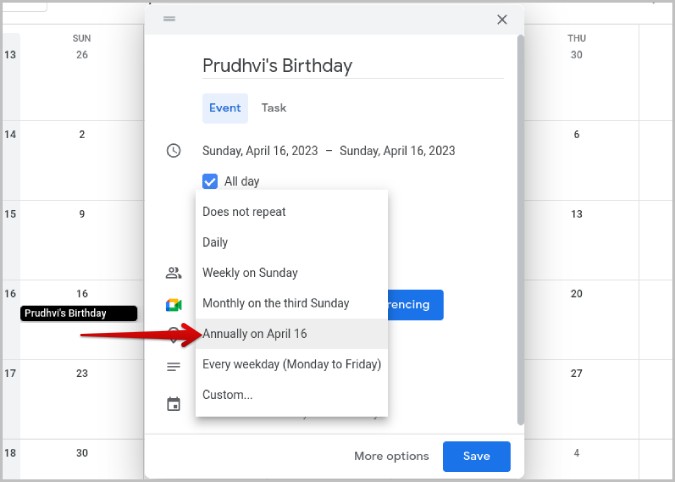Viewport: 675px width, 482px height.
Task: Change the end date after the dash
Action: point(397,151)
